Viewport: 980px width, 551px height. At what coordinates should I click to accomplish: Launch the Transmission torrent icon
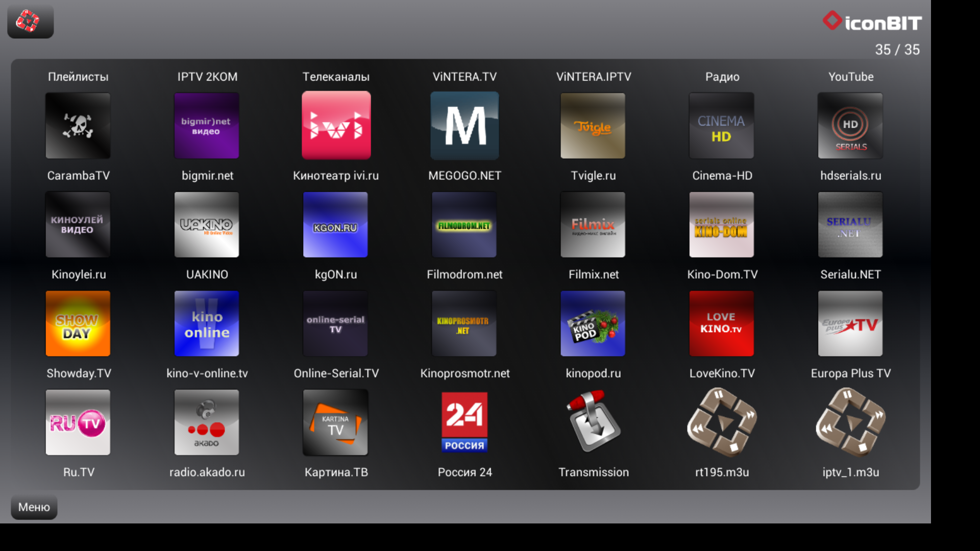click(593, 422)
